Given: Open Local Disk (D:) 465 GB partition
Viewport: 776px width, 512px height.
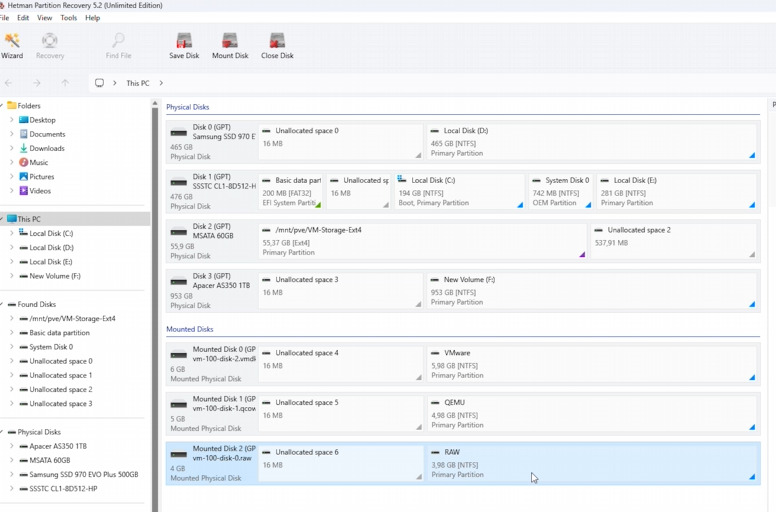Looking at the screenshot, I should tap(592, 142).
